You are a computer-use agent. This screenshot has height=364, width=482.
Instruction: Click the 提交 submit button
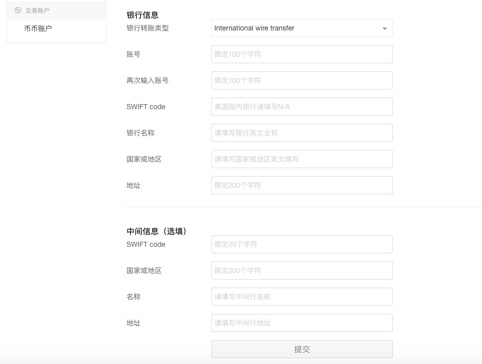click(x=302, y=349)
